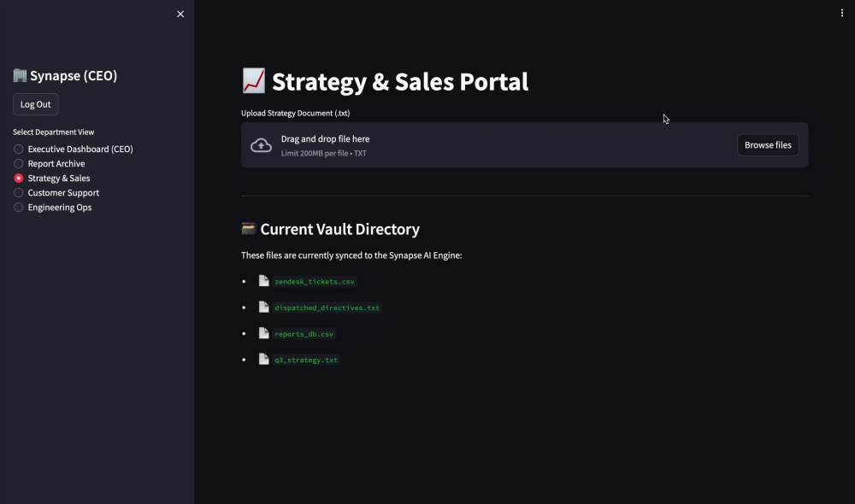Click the Log Out button
This screenshot has height=504, width=855.
[x=35, y=104]
